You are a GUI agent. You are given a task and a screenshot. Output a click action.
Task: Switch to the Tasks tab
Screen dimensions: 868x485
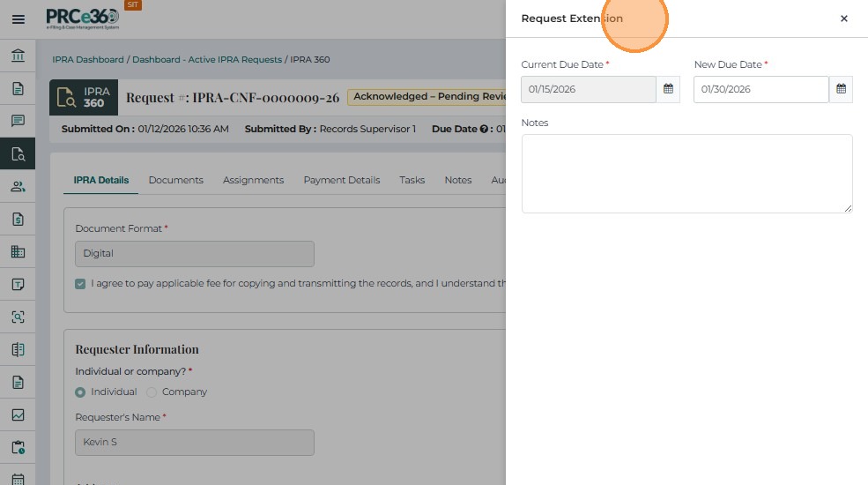(412, 180)
